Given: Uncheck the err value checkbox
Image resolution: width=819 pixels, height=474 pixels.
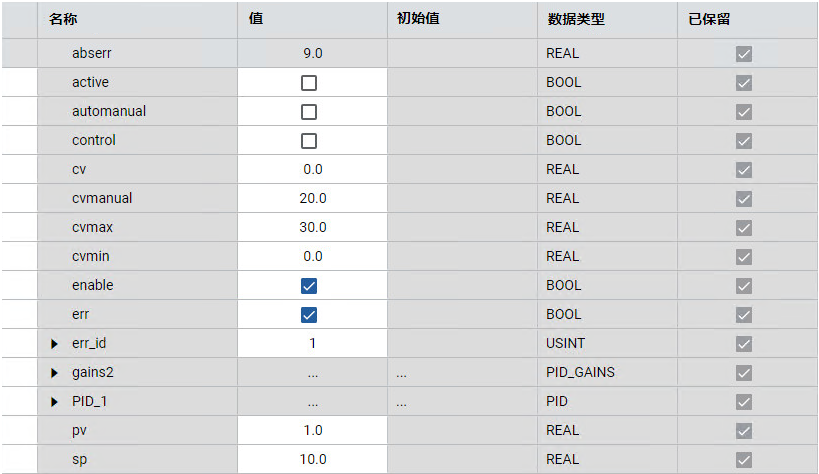Looking at the screenshot, I should coord(309,314).
